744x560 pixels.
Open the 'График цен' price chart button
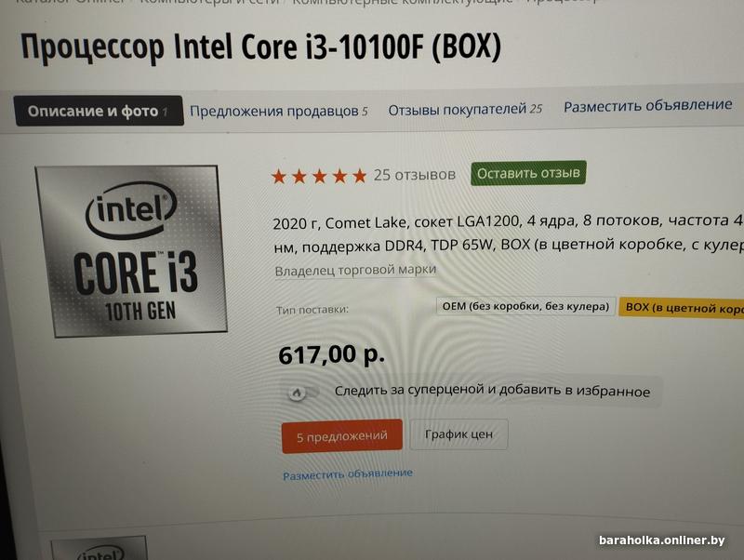458,434
